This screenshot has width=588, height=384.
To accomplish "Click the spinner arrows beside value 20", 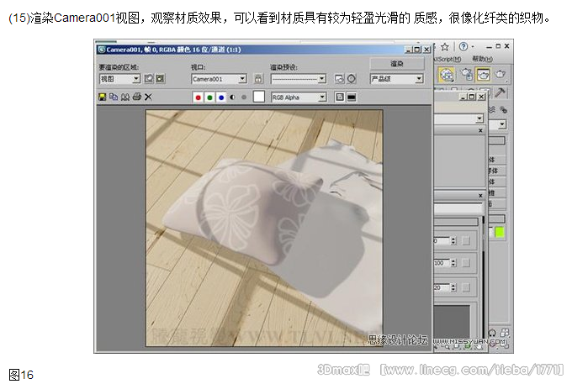I will pos(453,287).
